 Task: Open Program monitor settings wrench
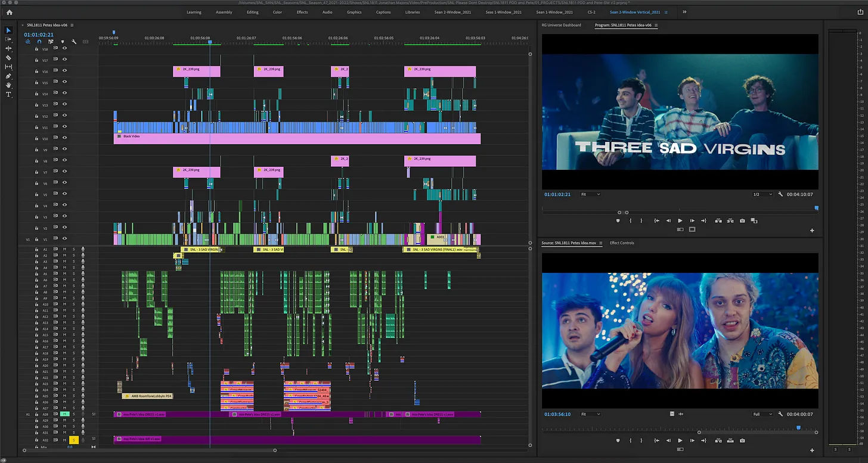[780, 194]
